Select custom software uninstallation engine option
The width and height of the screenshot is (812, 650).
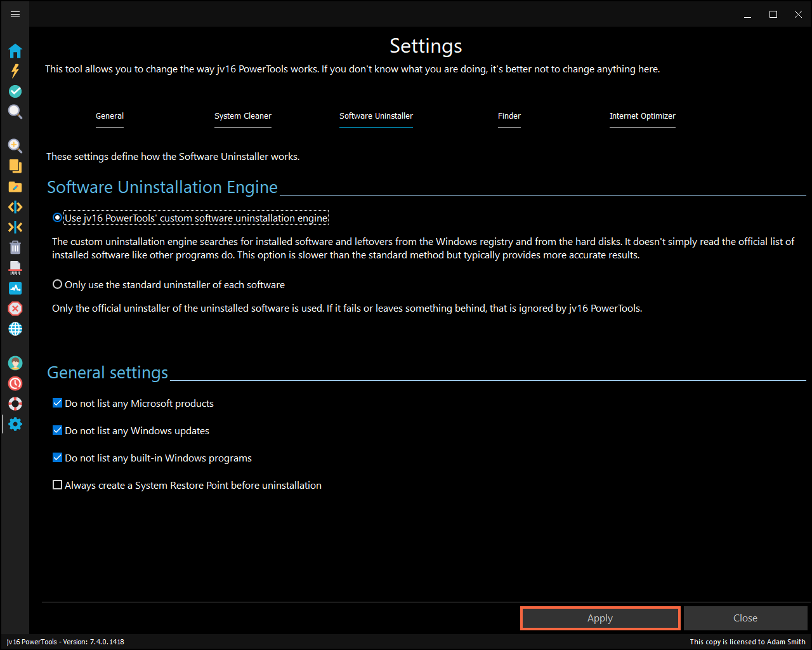click(58, 218)
